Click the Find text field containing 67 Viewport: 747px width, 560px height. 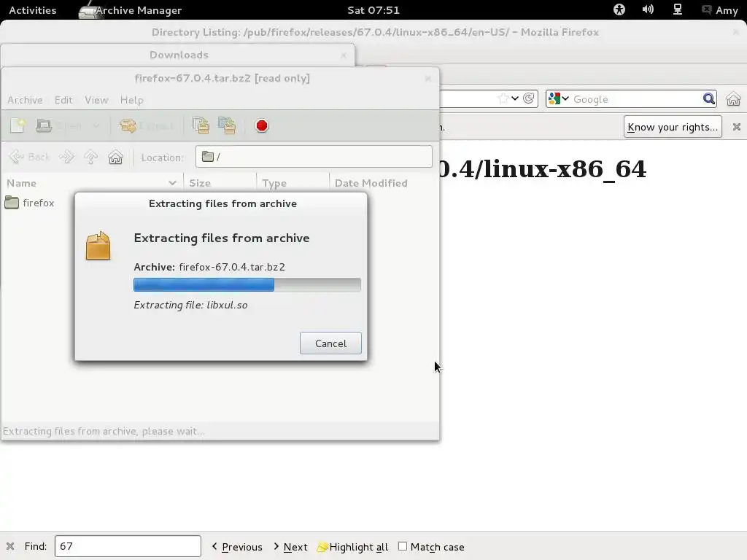tap(128, 546)
